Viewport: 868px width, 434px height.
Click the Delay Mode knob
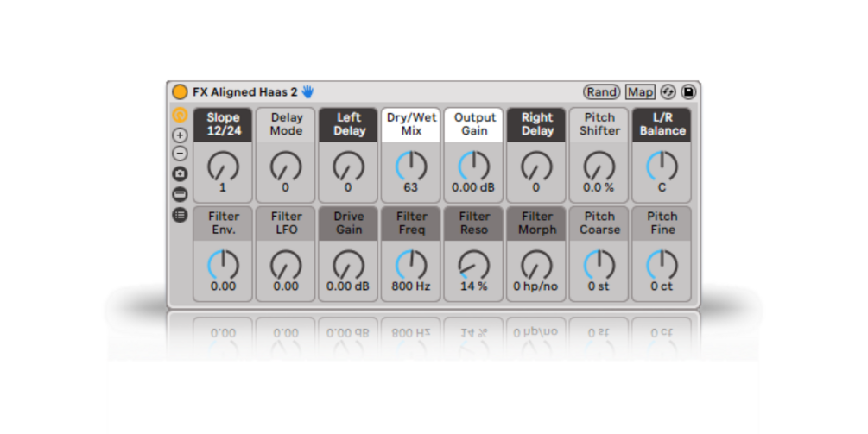click(x=286, y=166)
